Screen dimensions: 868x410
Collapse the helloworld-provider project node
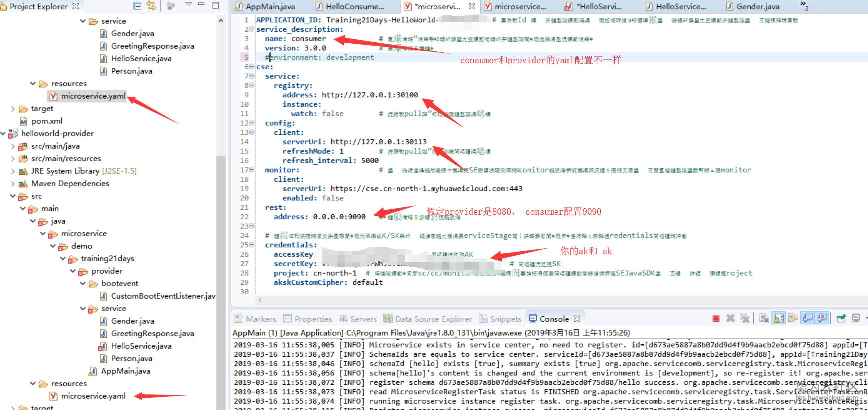(x=3, y=133)
